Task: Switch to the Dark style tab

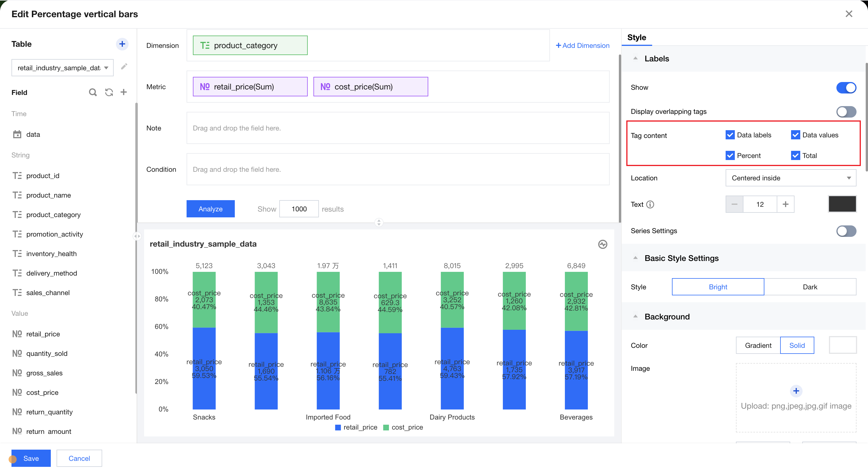Action: click(810, 287)
